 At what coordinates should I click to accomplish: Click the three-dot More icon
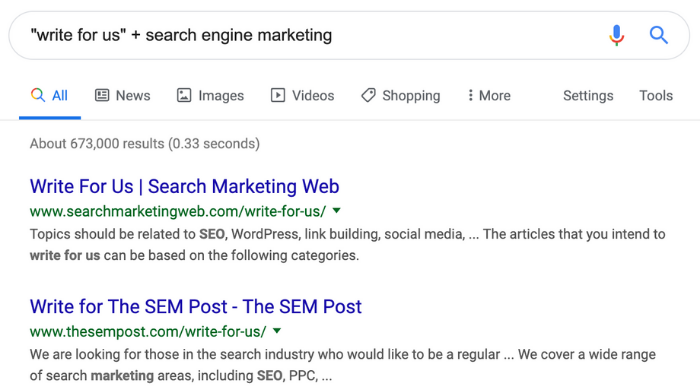click(470, 95)
